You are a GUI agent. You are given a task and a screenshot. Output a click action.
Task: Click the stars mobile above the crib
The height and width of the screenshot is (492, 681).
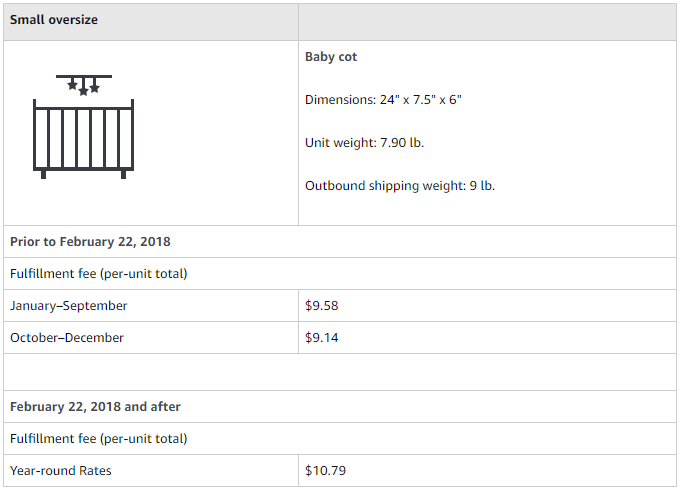pyautogui.click(x=84, y=85)
